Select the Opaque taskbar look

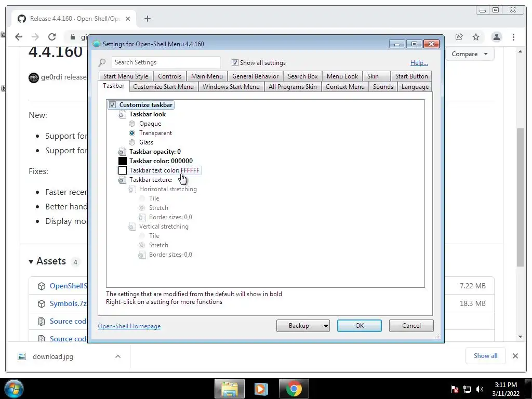pos(132,124)
